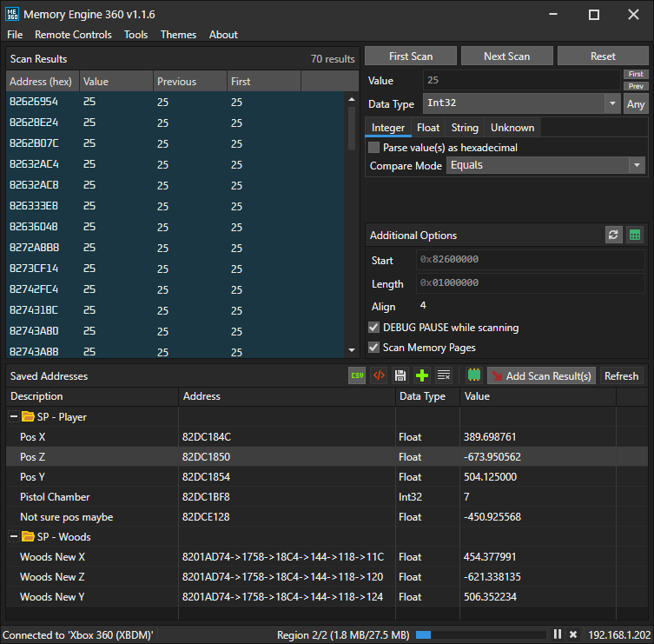Screen dimensions: 654x644
Task: Click the Add Scan Result(s) button
Action: click(x=541, y=376)
